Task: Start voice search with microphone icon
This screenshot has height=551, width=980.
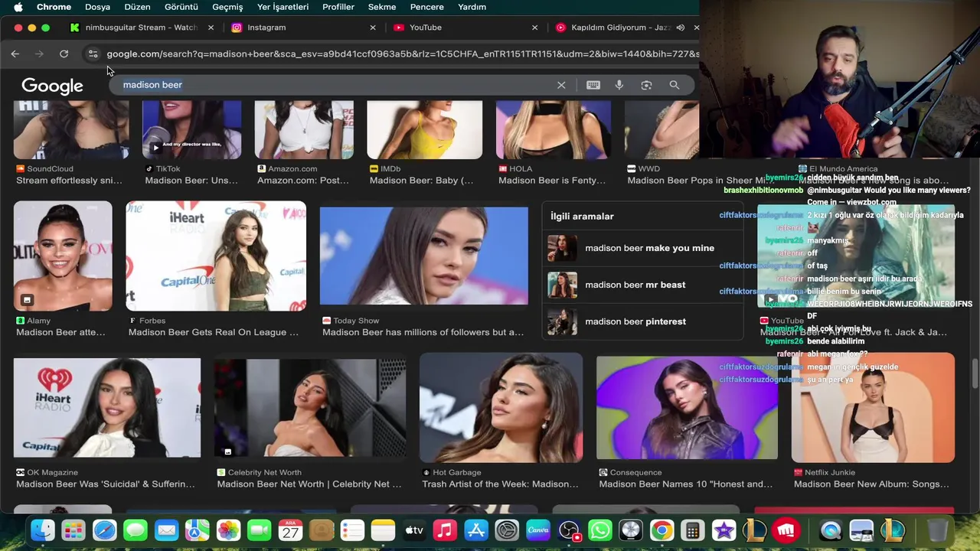Action: pos(619,85)
